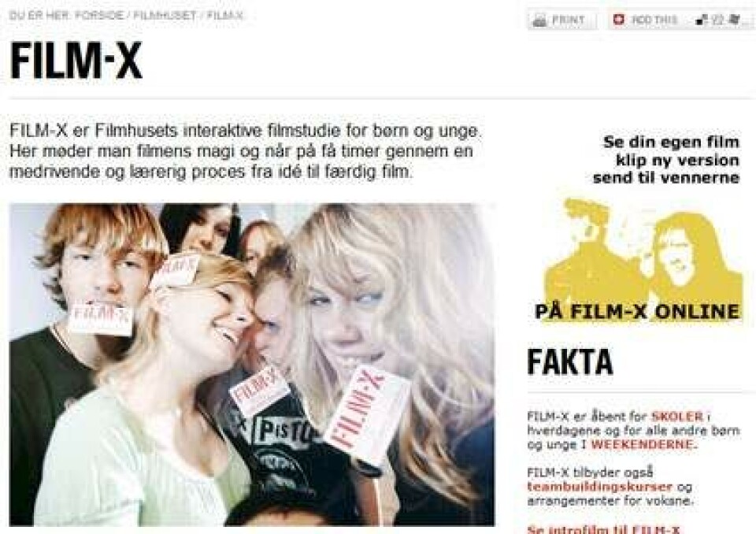Go to FILMHUSET in the breadcrumb

click(x=165, y=16)
